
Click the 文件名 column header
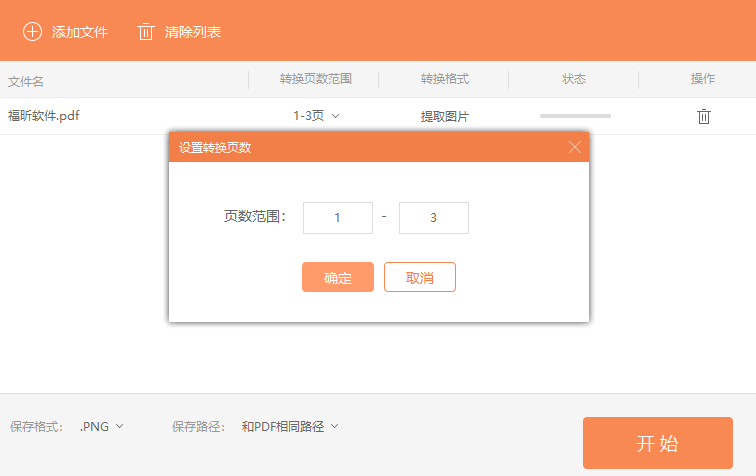26,82
